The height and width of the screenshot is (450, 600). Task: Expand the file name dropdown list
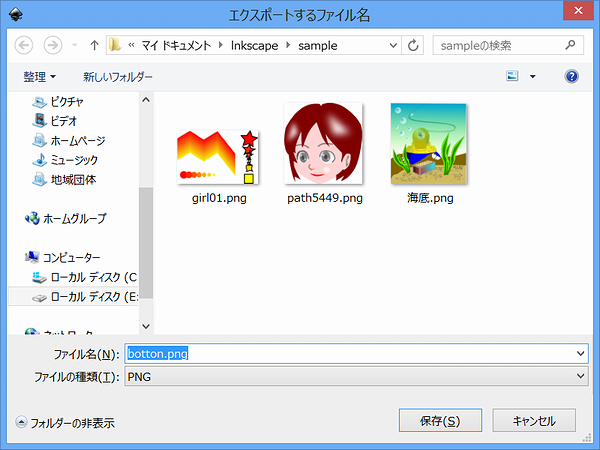(580, 353)
